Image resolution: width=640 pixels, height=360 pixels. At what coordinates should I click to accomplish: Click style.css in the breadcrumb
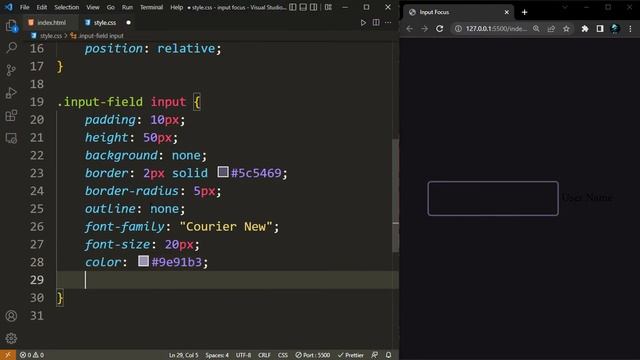(x=51, y=36)
